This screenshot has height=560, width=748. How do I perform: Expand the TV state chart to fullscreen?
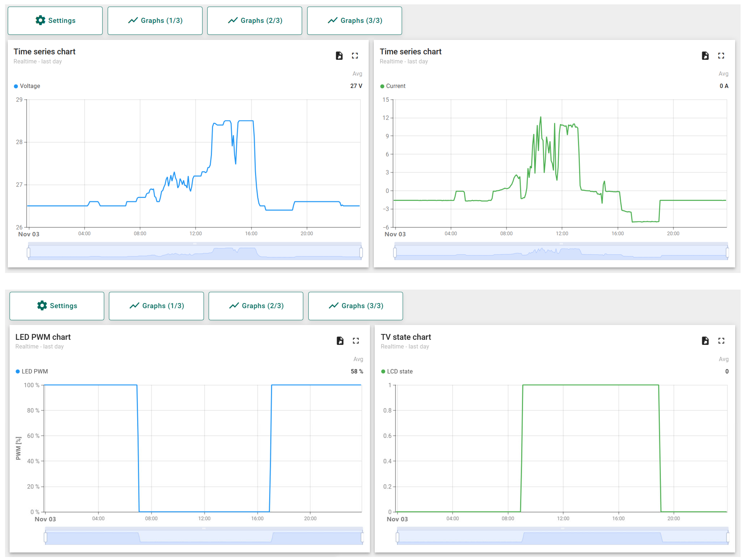[721, 341]
